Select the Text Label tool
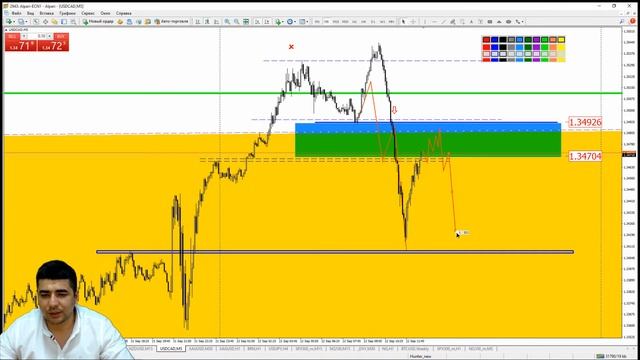This screenshot has height=360, width=640. [x=480, y=21]
